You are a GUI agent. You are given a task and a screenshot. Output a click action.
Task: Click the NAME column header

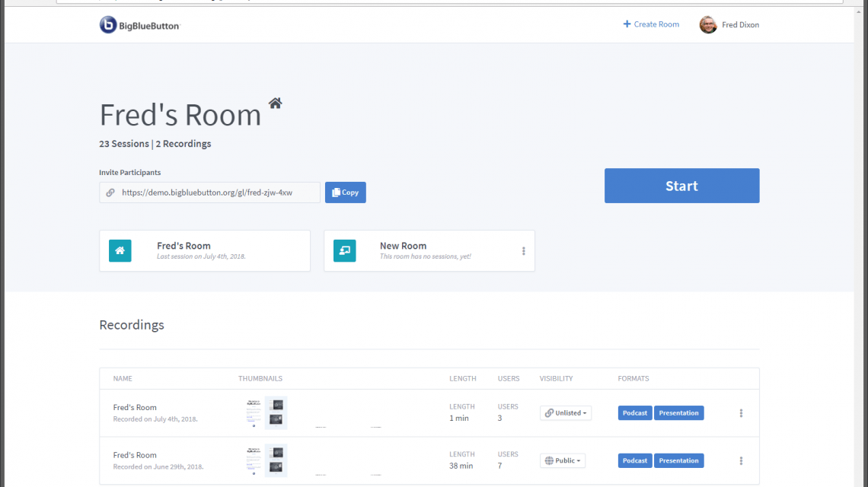[x=123, y=378]
